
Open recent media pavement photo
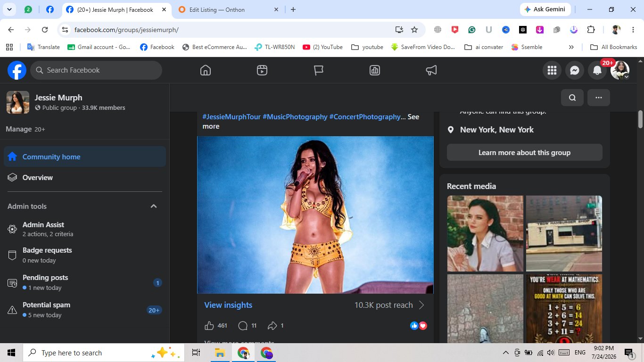485,309
